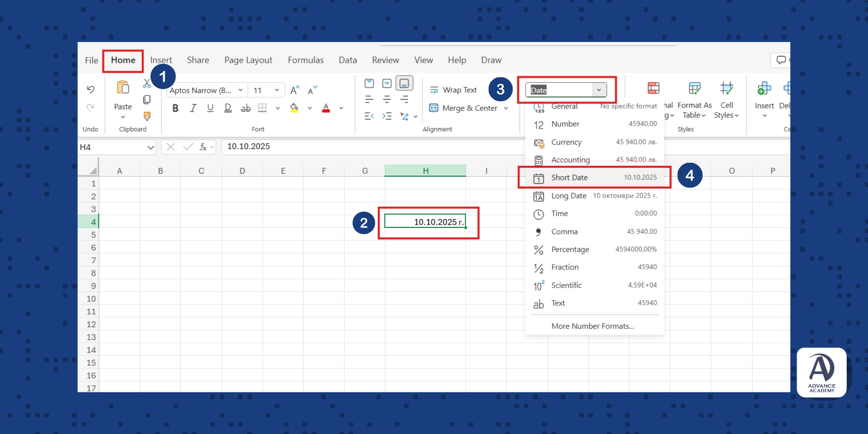Expand the fill color options arrow
The width and height of the screenshot is (868, 434).
point(310,108)
